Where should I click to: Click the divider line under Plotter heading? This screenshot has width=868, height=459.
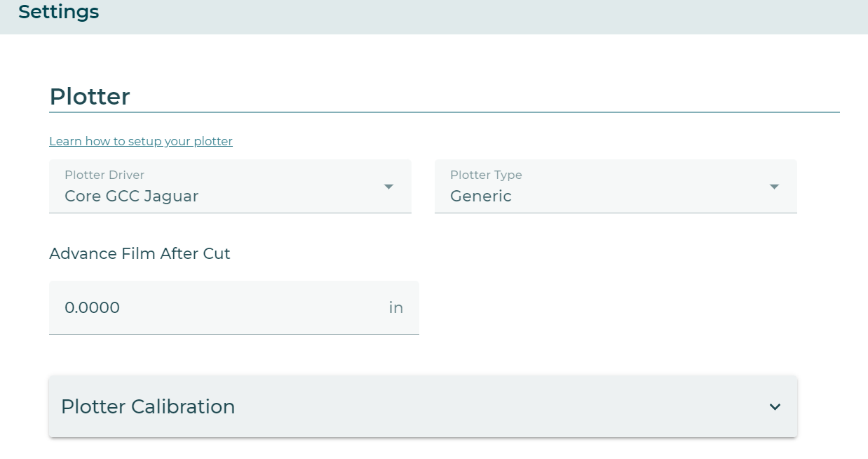[x=445, y=110]
